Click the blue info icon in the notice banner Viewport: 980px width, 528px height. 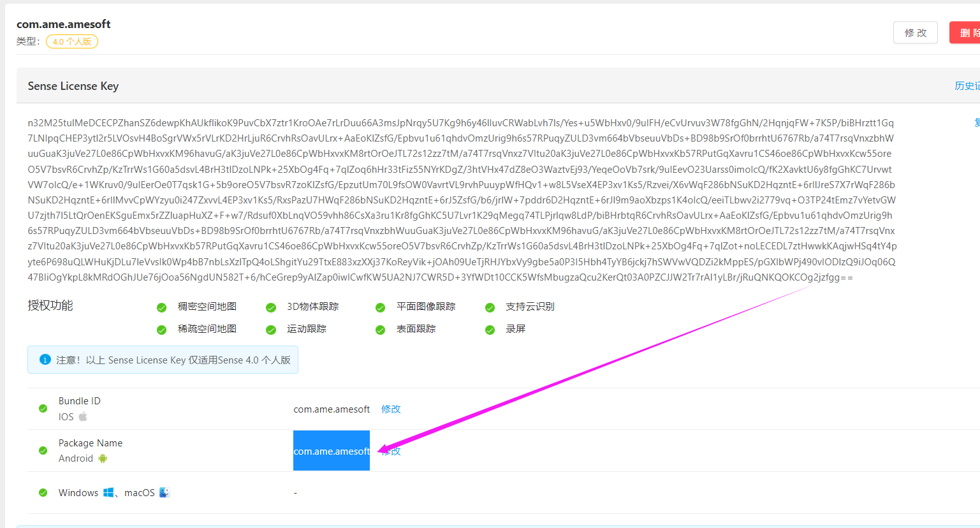[45, 359]
